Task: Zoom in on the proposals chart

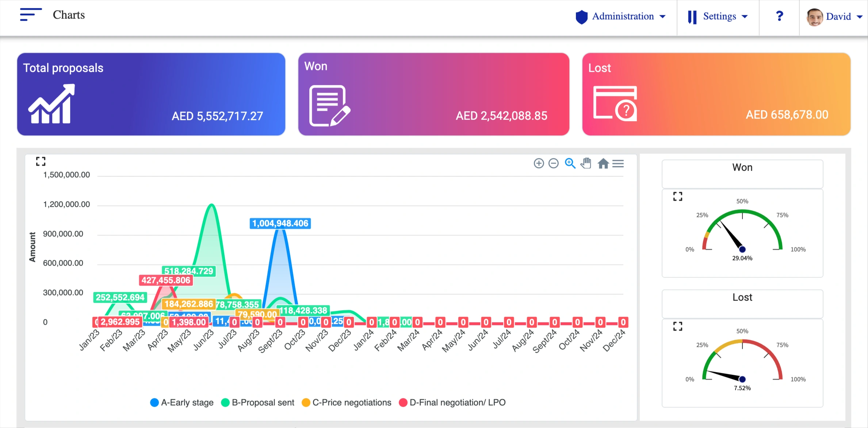Action: coord(539,163)
